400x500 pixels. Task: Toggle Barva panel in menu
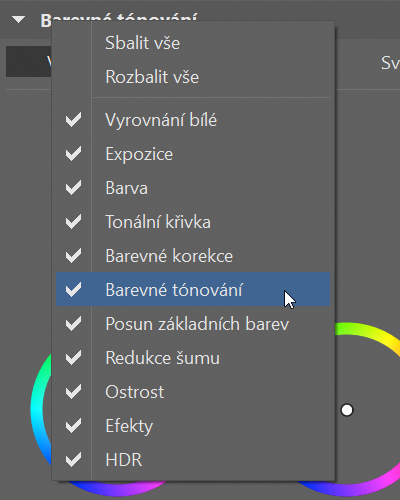tap(193, 188)
